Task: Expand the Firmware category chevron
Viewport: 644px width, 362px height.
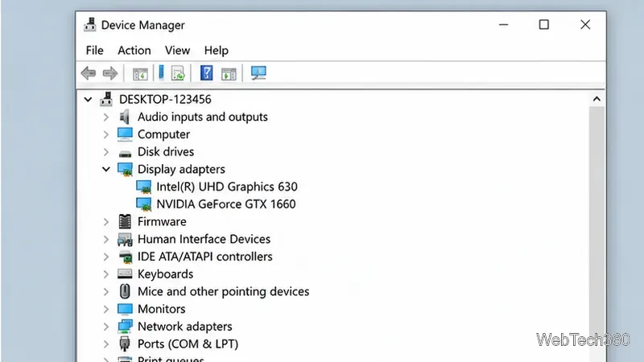Action: [106, 222]
